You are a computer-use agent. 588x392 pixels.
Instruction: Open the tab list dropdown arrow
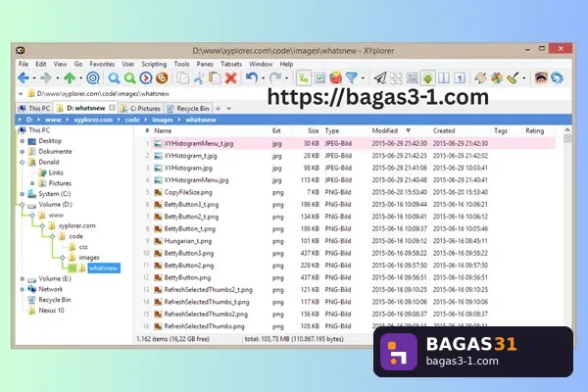coord(228,109)
